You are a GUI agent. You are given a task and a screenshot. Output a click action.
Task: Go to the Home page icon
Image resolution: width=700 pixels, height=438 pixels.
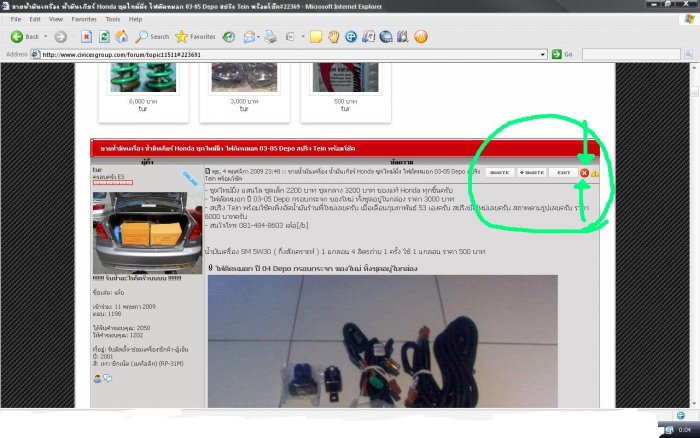(121, 37)
